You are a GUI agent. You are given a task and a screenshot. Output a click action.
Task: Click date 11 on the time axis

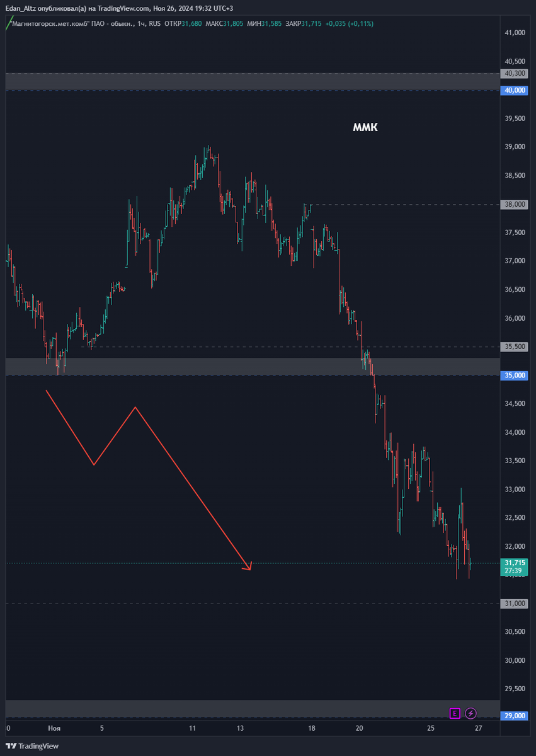coord(193,728)
